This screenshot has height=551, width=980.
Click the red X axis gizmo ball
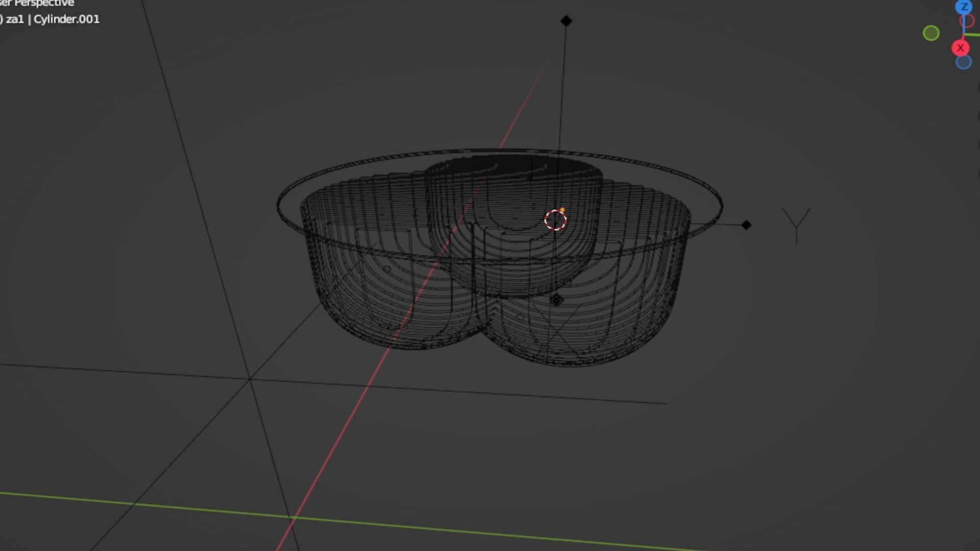click(x=960, y=48)
